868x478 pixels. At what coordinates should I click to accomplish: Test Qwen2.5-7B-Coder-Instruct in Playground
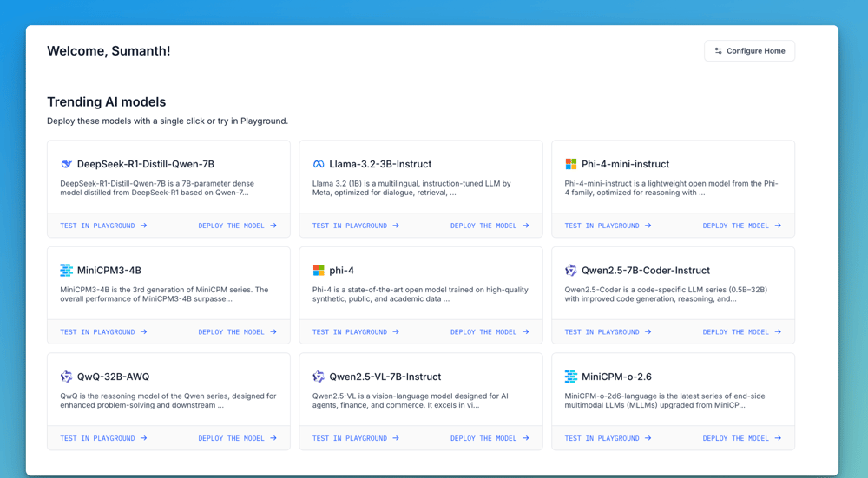pos(608,332)
